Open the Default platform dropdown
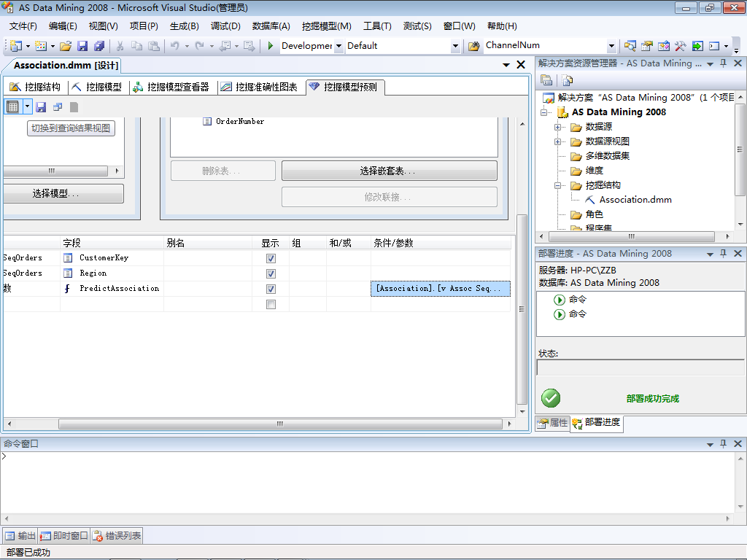The height and width of the screenshot is (560, 747). [x=455, y=46]
